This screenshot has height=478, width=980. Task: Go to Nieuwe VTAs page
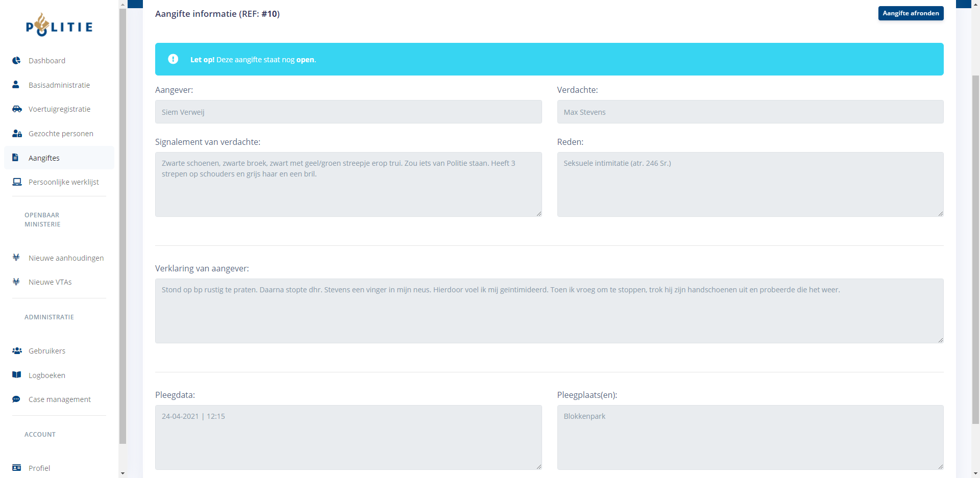[x=50, y=282]
